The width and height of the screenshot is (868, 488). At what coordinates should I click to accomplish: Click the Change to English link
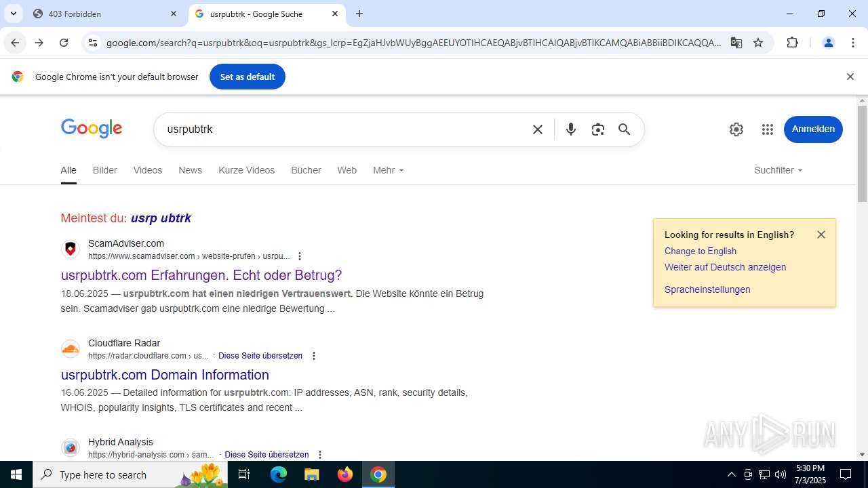701,251
